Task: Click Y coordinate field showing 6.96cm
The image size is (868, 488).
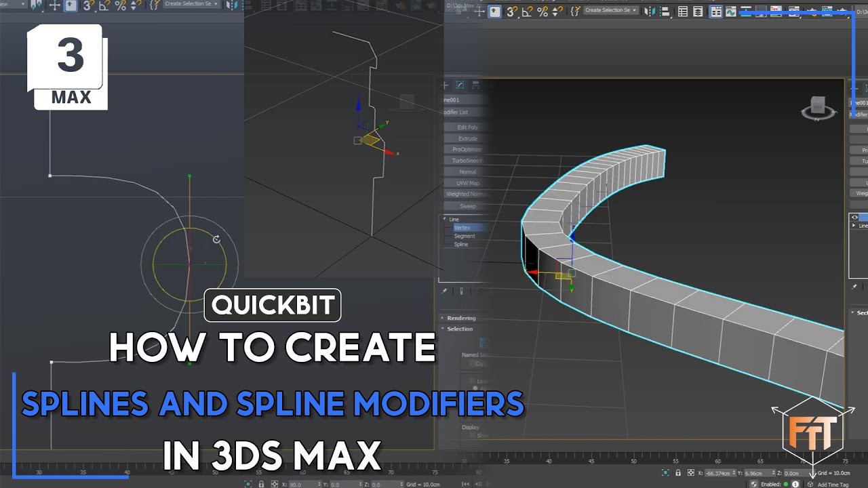Action: 759,473
